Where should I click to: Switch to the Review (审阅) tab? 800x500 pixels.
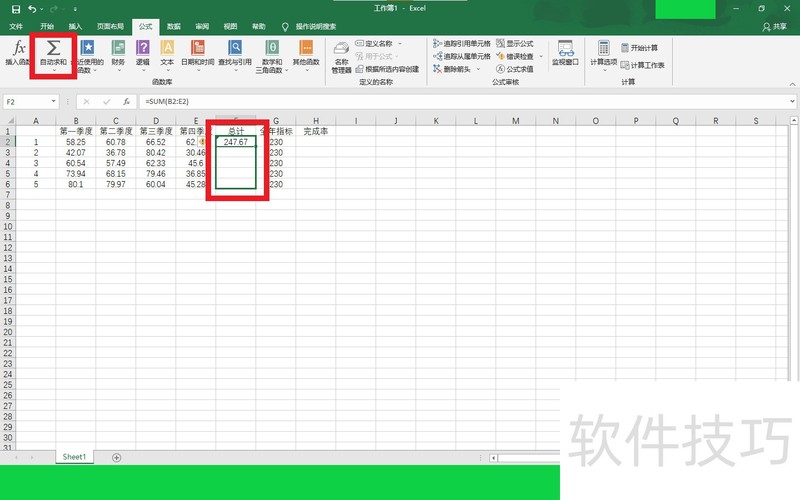[202, 27]
